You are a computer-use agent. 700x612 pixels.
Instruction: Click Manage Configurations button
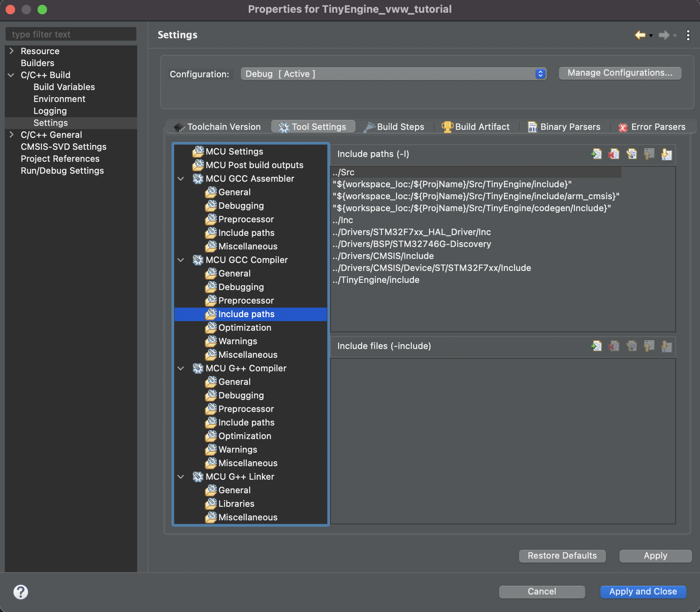(x=620, y=73)
